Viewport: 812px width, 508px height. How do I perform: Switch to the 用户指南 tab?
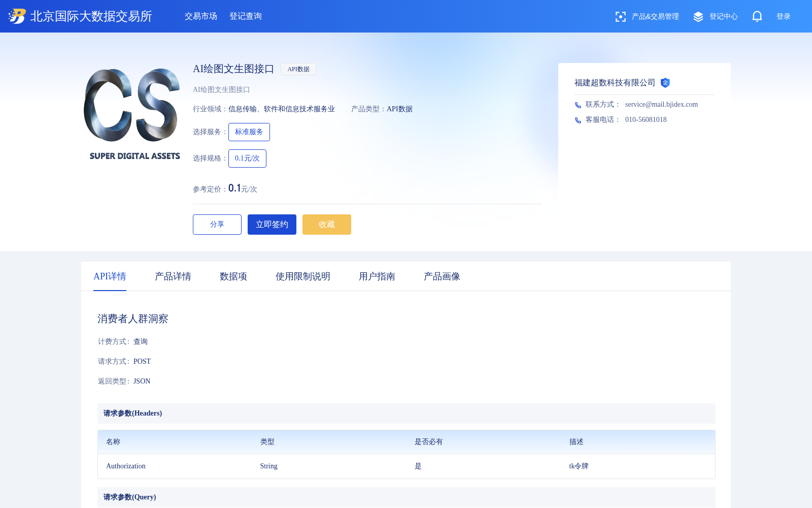(x=377, y=276)
